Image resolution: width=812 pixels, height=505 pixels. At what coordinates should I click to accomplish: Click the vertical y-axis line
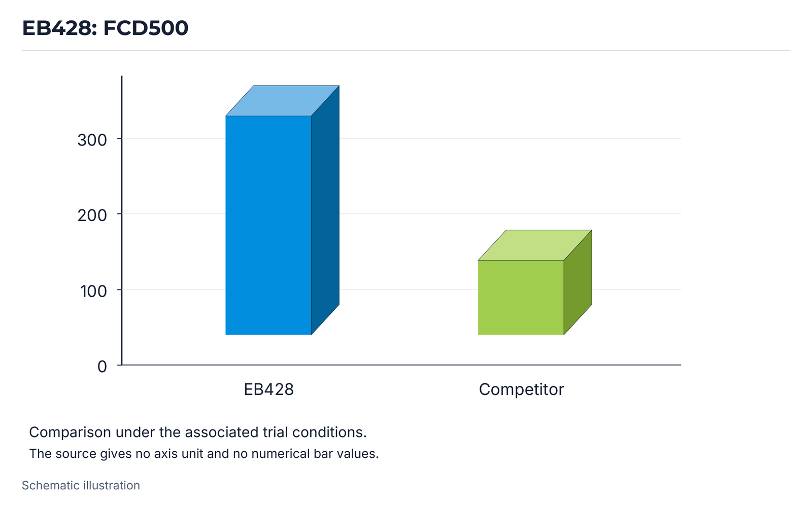coord(122,221)
